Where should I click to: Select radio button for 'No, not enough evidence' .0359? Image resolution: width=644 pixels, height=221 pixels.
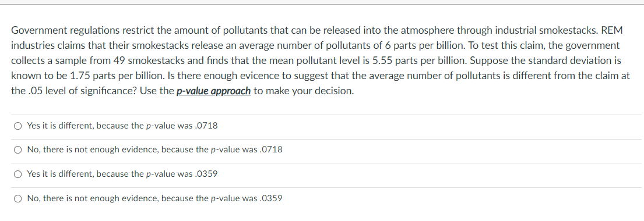click(x=17, y=199)
